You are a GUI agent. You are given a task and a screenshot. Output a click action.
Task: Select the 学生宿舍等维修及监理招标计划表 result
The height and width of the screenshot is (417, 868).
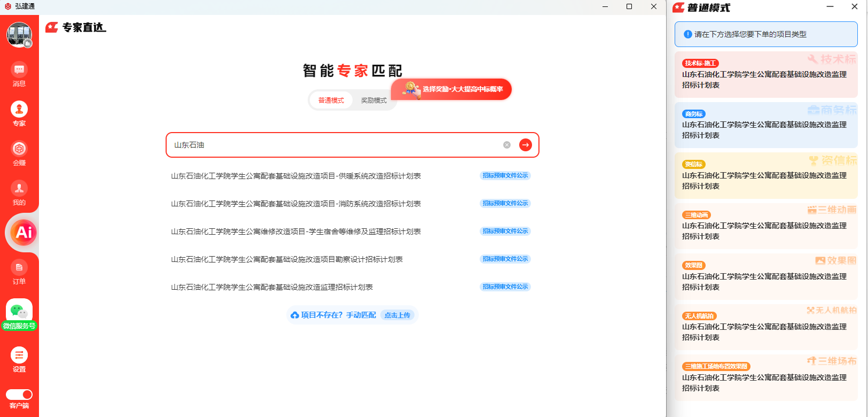(x=296, y=231)
